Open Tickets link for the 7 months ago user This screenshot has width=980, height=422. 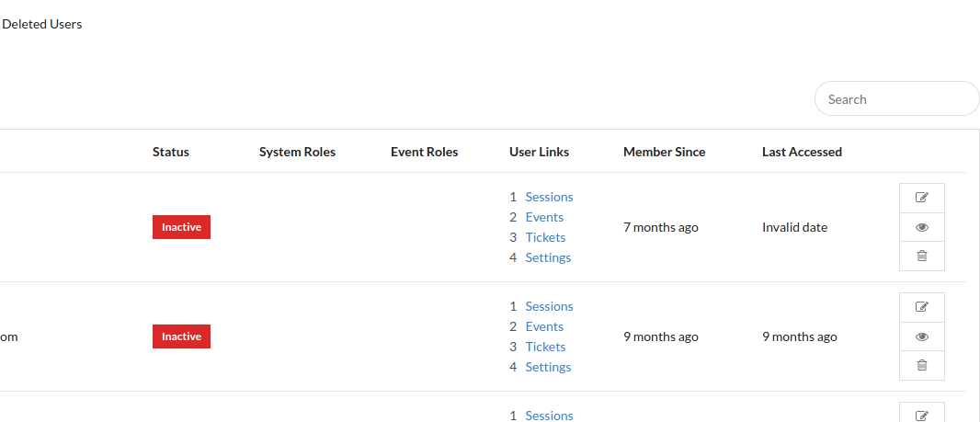coord(545,237)
